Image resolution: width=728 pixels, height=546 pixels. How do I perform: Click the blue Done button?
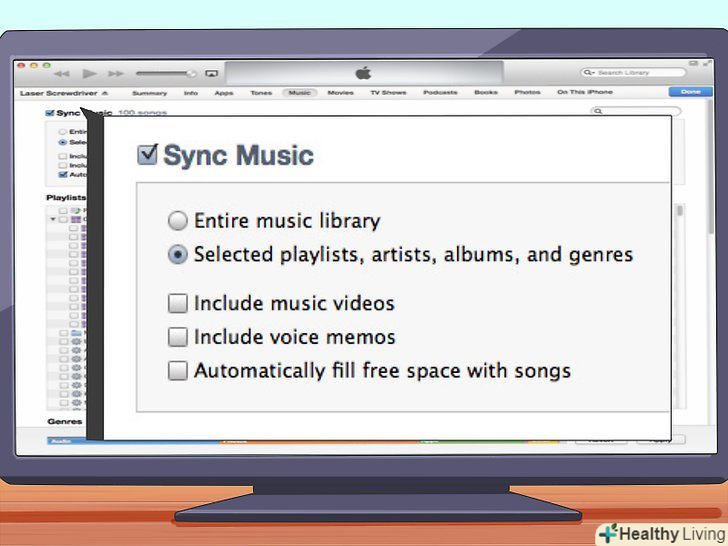(690, 92)
